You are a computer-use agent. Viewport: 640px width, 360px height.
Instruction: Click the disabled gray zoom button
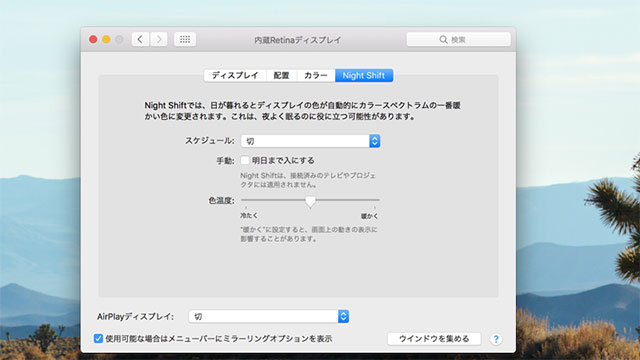[x=119, y=40]
